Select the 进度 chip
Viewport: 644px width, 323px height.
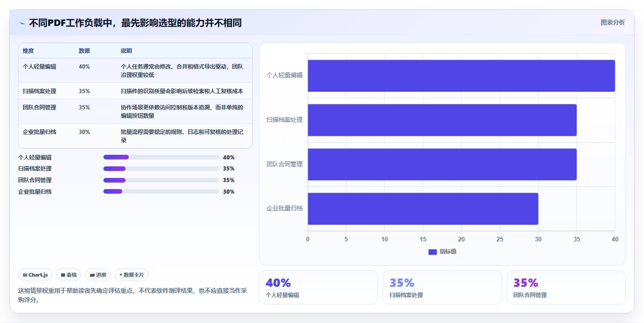pyautogui.click(x=98, y=275)
